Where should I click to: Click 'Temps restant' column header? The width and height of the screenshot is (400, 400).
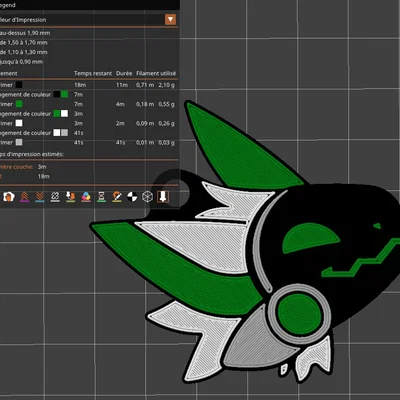pyautogui.click(x=93, y=73)
